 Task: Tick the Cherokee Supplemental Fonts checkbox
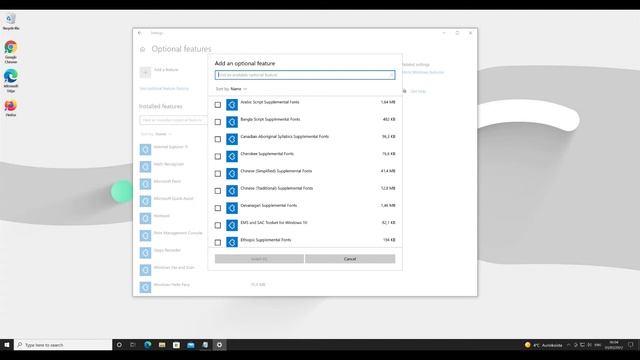pos(218,156)
